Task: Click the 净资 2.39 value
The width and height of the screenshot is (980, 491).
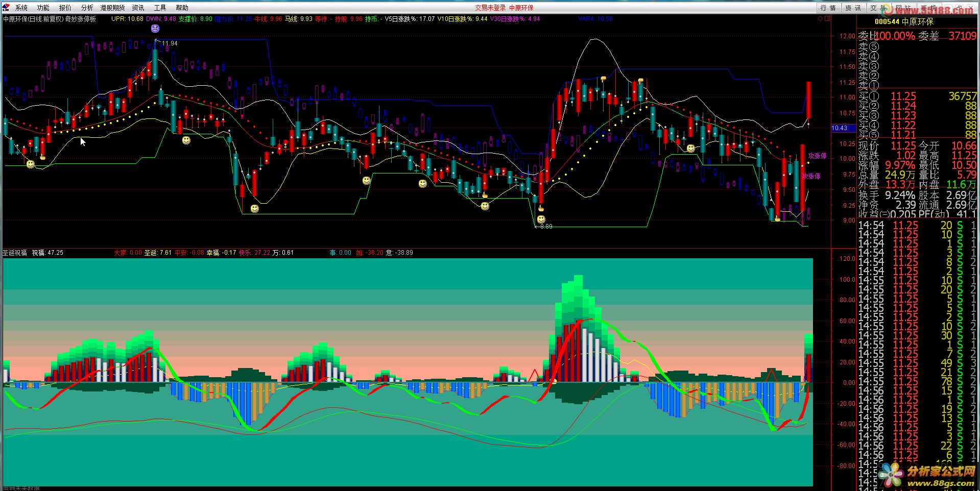Action: [905, 205]
